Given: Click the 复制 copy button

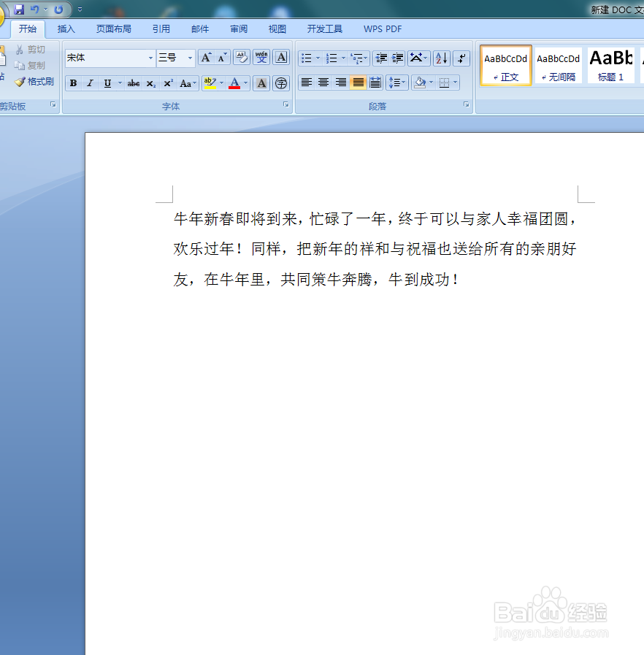Looking at the screenshot, I should 29,66.
